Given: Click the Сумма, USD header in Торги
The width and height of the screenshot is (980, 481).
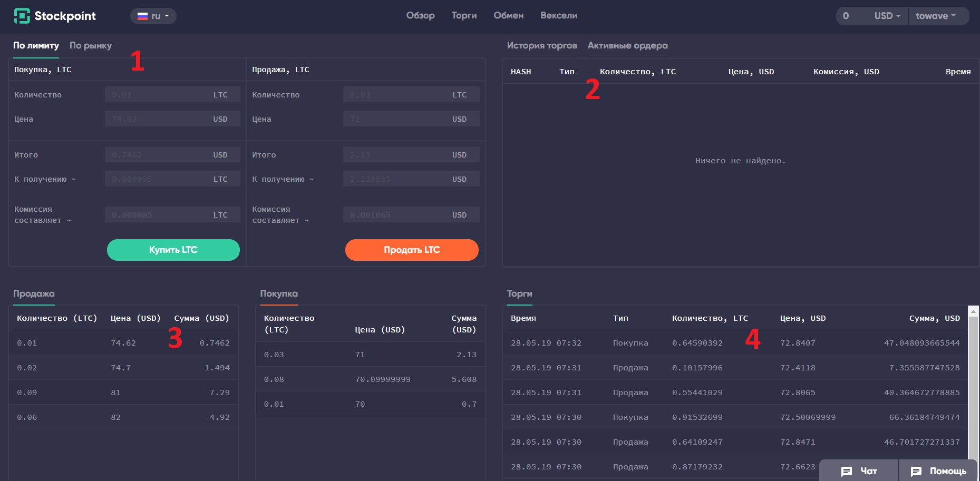Looking at the screenshot, I should click(934, 318).
